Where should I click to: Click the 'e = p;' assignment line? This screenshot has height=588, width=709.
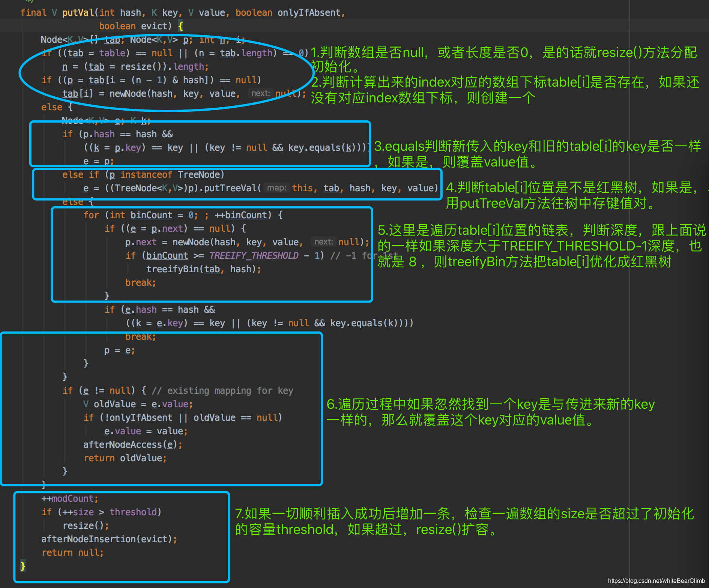[x=98, y=161]
